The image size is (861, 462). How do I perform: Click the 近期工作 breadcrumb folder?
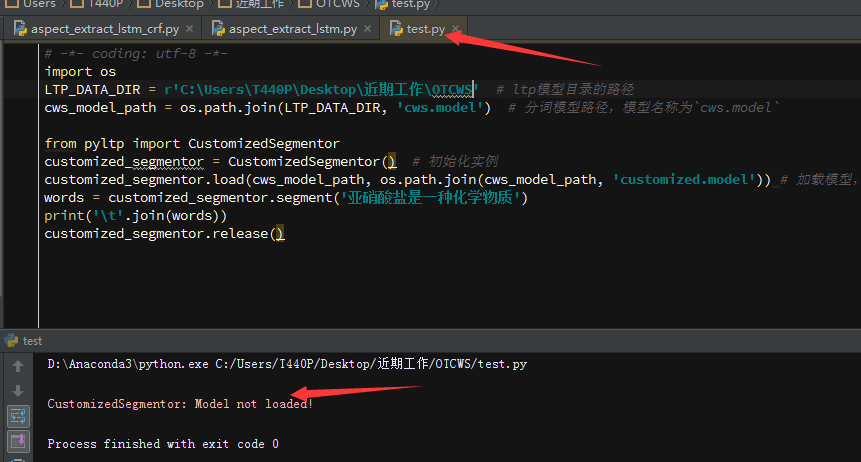[251, 4]
